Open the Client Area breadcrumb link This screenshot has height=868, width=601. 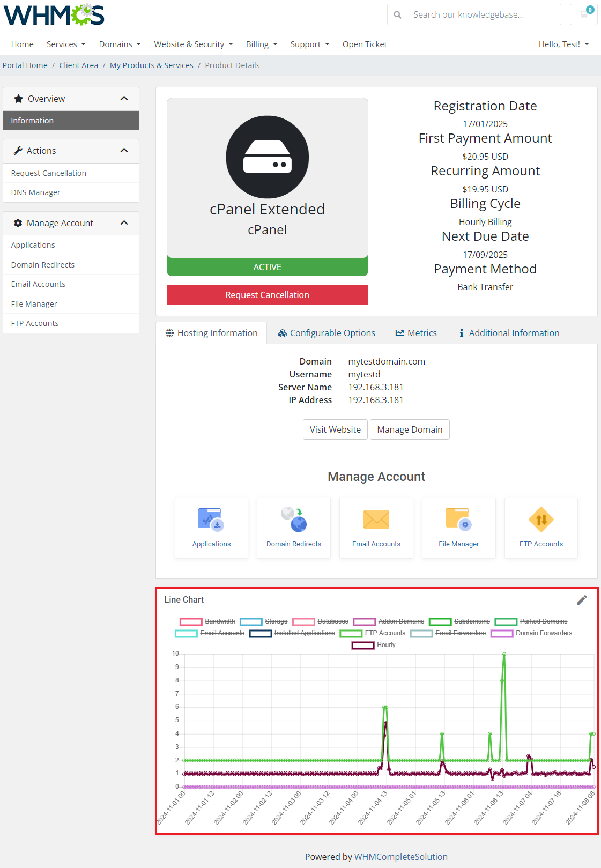79,65
